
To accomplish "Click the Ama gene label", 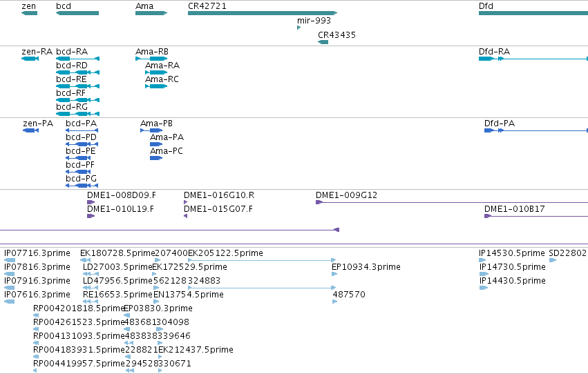I will click(x=144, y=6).
